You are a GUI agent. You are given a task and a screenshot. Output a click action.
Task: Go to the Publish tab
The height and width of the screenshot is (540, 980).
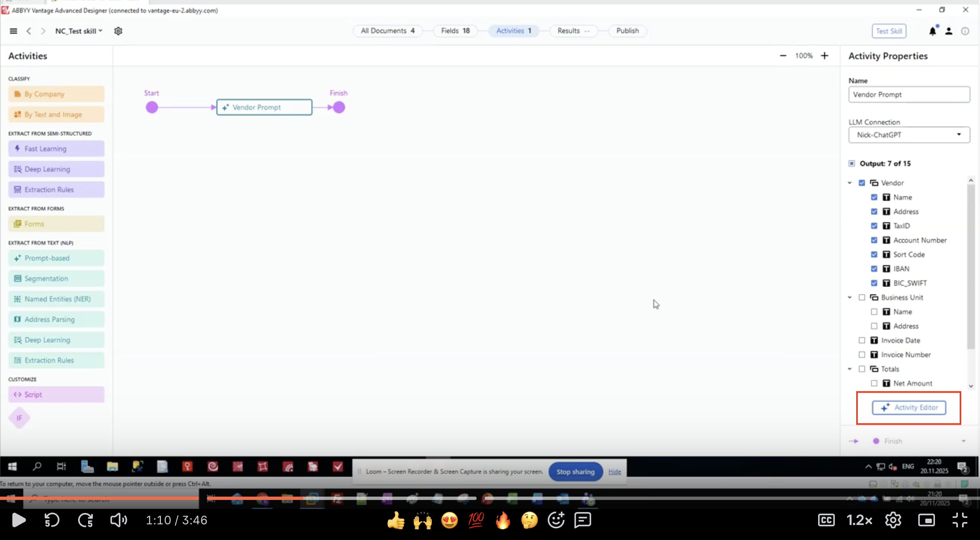point(627,31)
